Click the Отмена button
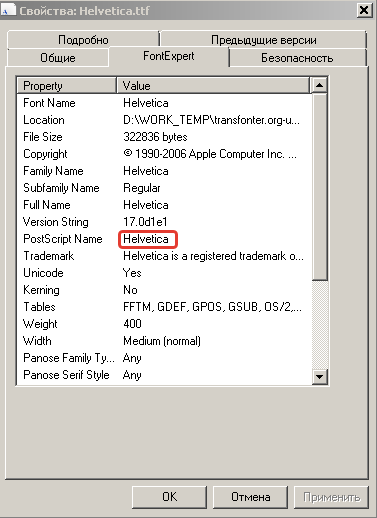This screenshot has height=518, width=377. pos(250,497)
